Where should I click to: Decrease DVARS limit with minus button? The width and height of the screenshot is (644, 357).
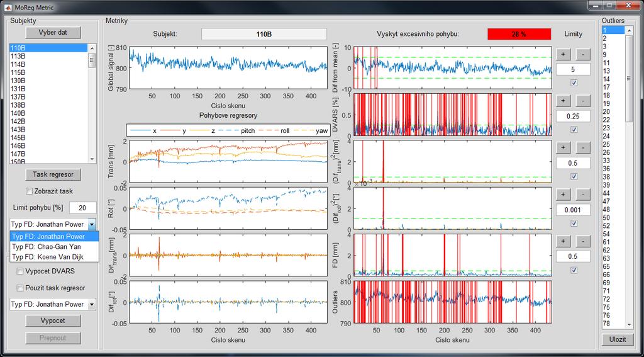tap(583, 101)
